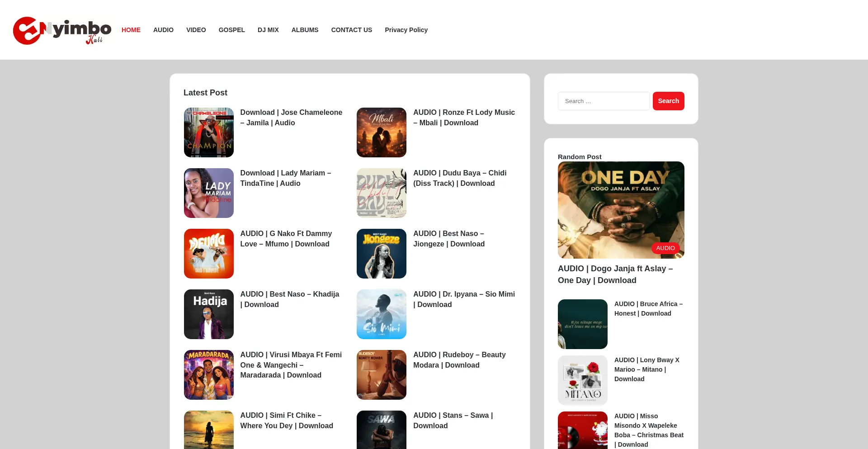Open 'Misso Misondo X Wapeleke Boba' link
Viewport: 868px width, 449px height.
click(649, 430)
